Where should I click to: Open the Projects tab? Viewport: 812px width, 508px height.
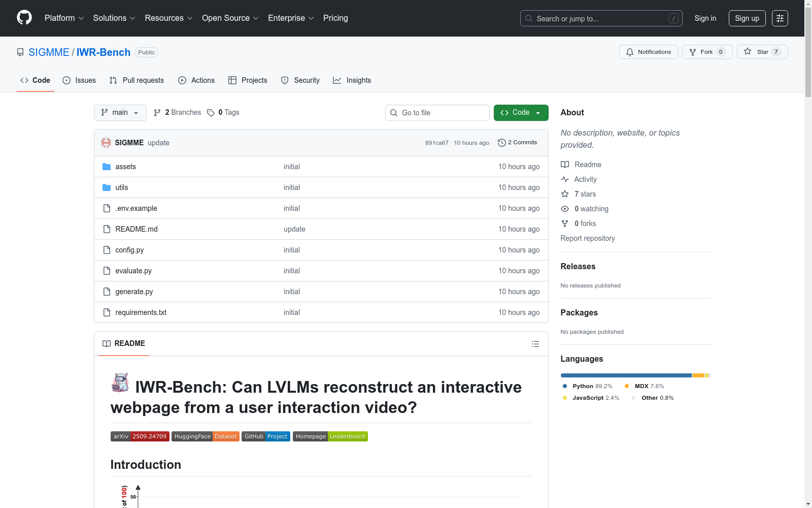[x=248, y=80]
